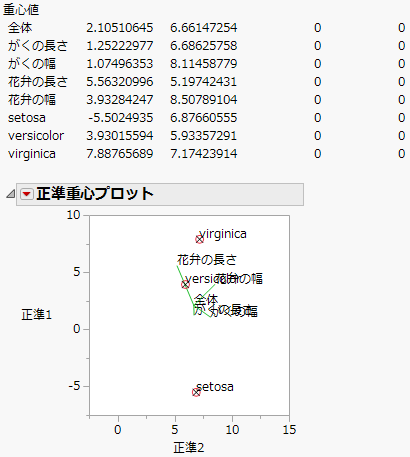Click the value 5.19742431

point(204,82)
